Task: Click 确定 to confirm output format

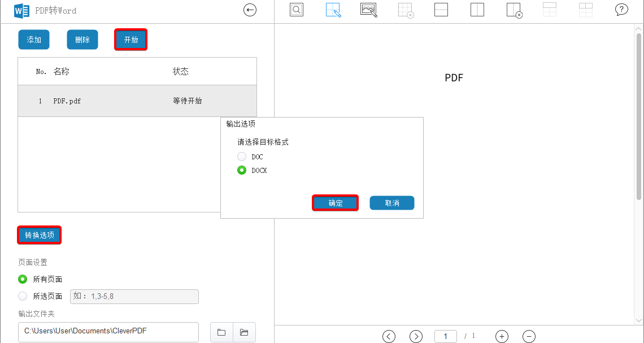Action: click(335, 202)
